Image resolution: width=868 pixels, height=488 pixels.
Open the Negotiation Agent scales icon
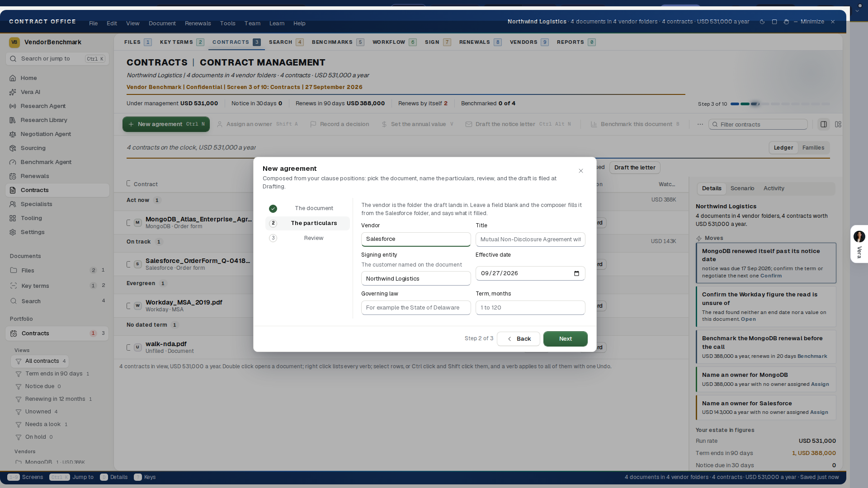click(x=13, y=134)
